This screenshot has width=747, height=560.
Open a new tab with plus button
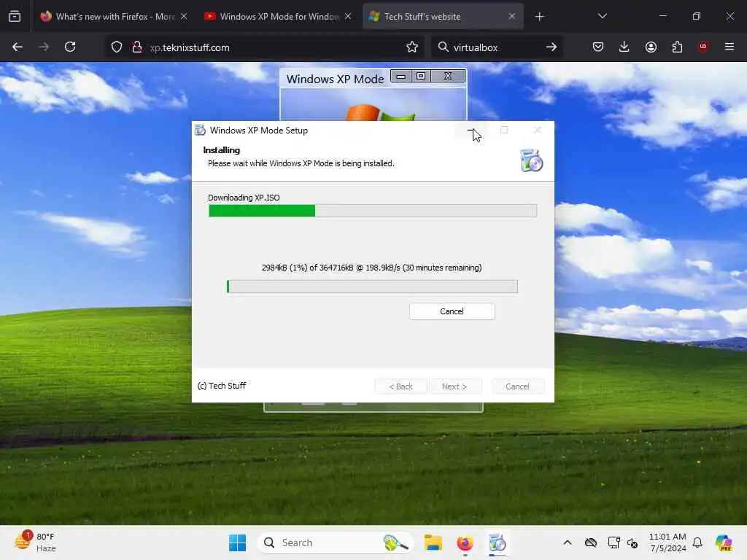pos(539,17)
